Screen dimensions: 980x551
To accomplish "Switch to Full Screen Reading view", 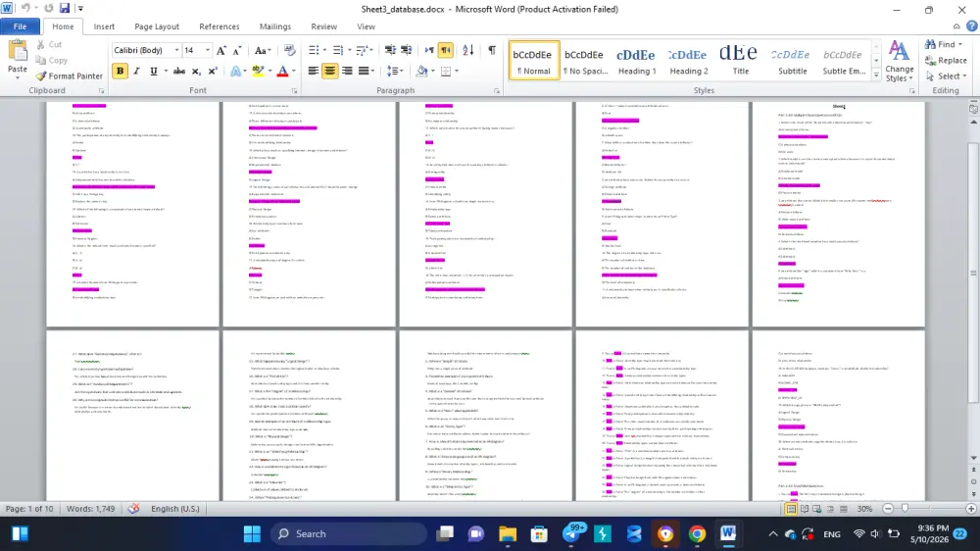I will (805, 509).
